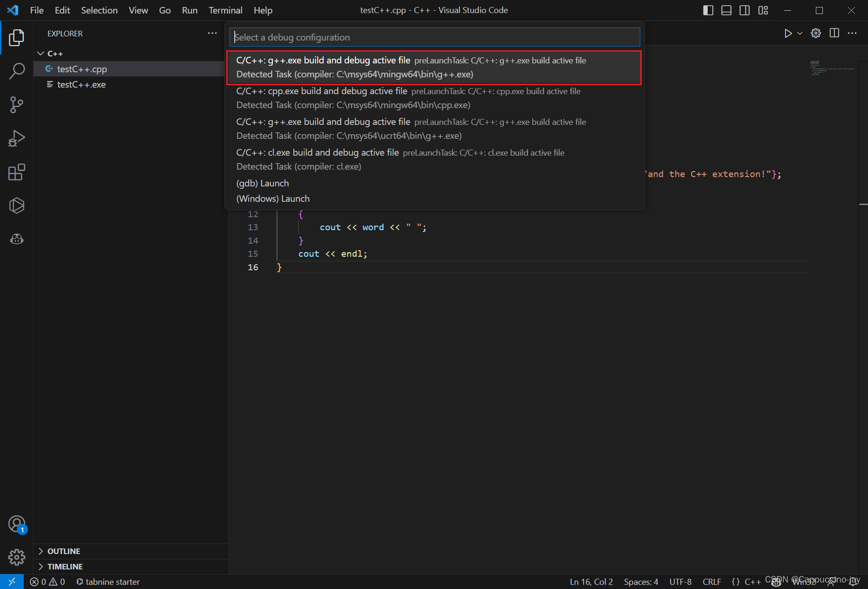
Task: Click line number 13 in the gutter
Action: point(253,227)
